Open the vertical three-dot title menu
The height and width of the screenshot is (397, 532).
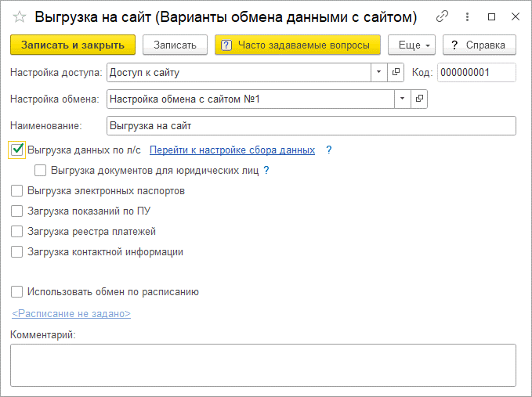467,16
